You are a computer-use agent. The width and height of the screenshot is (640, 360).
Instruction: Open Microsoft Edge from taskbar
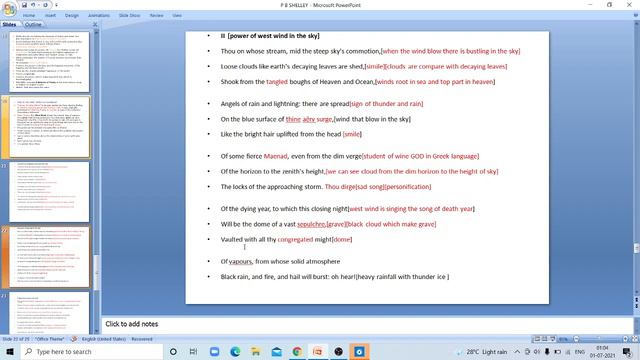pos(235,351)
